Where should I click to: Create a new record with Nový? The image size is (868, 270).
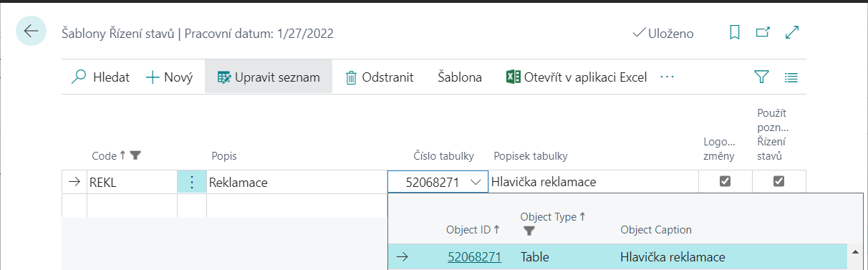coord(170,77)
